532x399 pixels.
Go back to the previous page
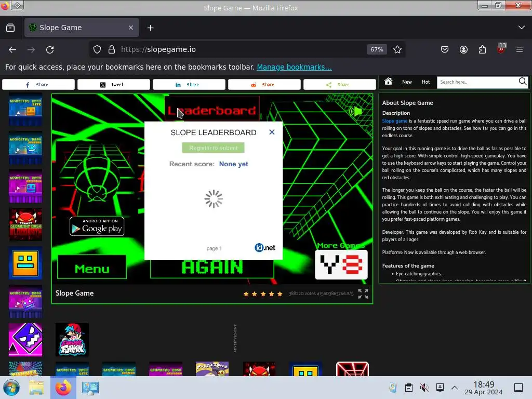tap(12, 49)
